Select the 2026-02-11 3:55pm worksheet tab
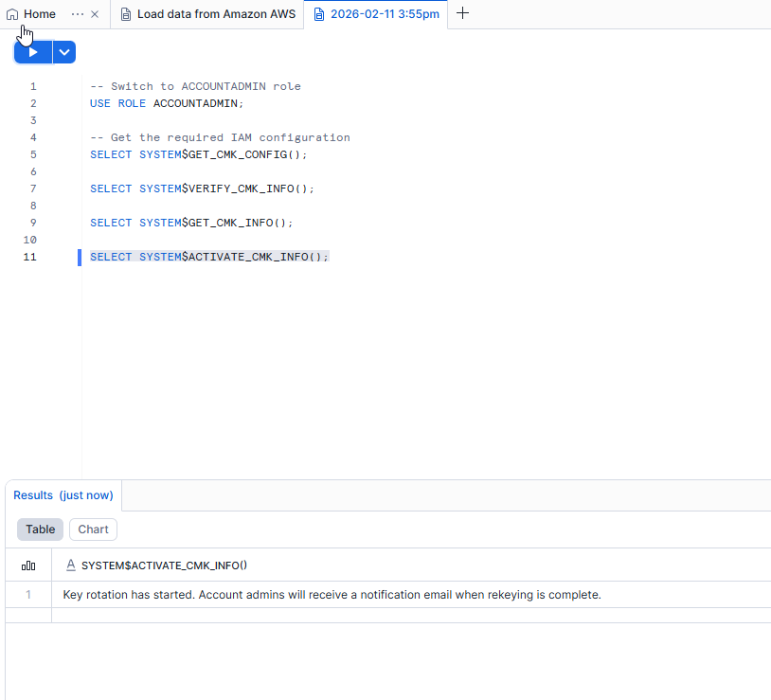 (376, 14)
